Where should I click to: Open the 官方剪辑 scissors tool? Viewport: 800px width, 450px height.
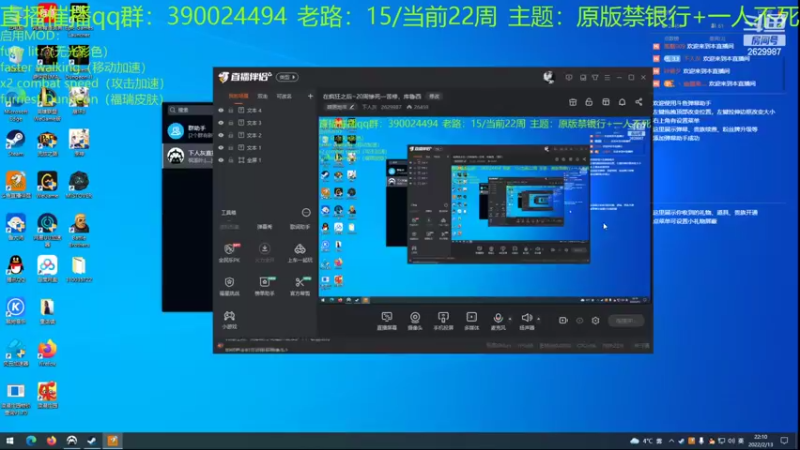tap(300, 286)
